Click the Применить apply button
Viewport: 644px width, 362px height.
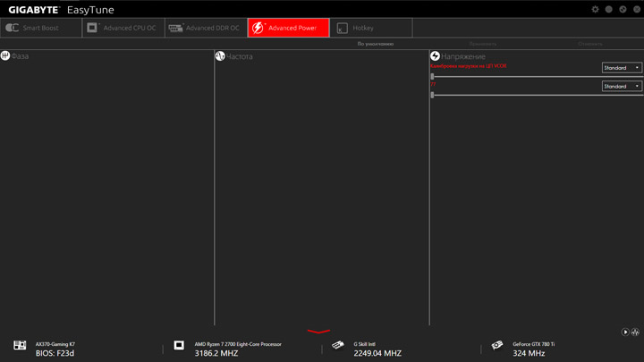(x=483, y=44)
